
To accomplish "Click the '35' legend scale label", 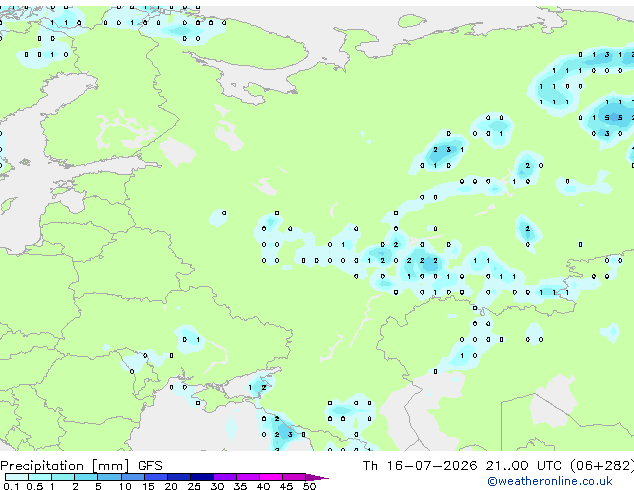I will point(240,486).
